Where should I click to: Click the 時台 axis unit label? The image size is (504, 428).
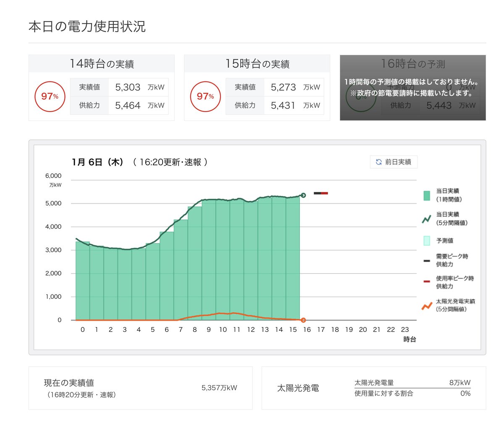click(409, 339)
